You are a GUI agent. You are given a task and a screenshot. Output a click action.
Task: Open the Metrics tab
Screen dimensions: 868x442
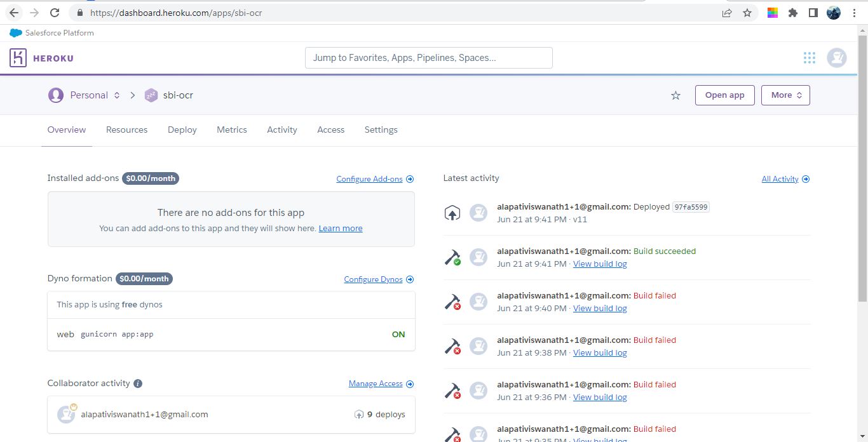pyautogui.click(x=232, y=130)
